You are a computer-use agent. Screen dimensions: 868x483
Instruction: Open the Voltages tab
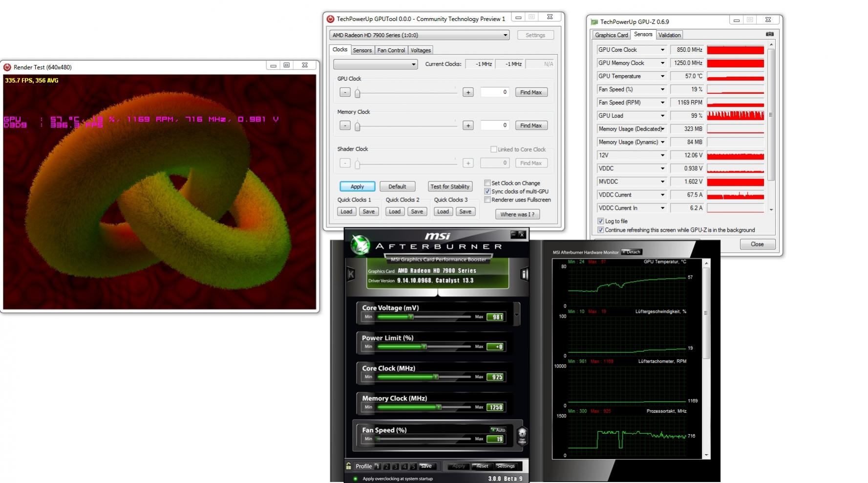click(421, 50)
